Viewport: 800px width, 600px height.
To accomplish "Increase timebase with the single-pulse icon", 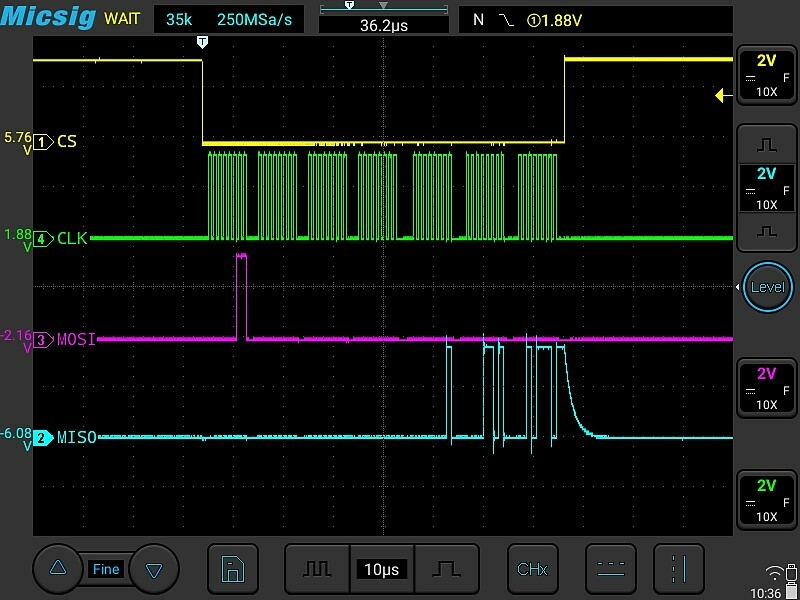I will click(447, 569).
